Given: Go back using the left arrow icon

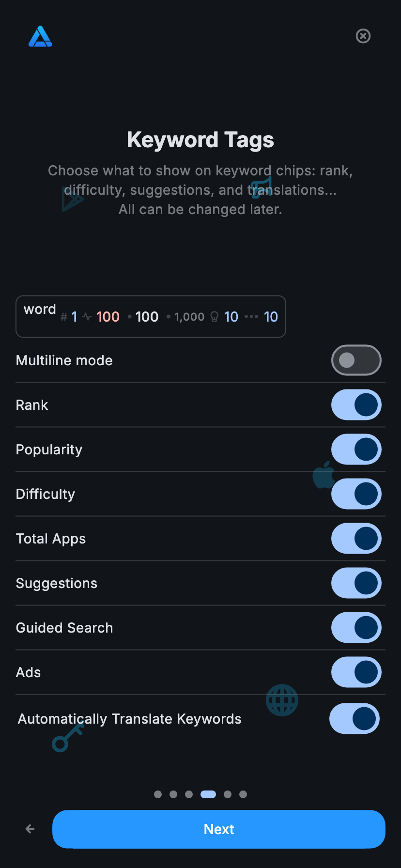Looking at the screenshot, I should (x=30, y=829).
